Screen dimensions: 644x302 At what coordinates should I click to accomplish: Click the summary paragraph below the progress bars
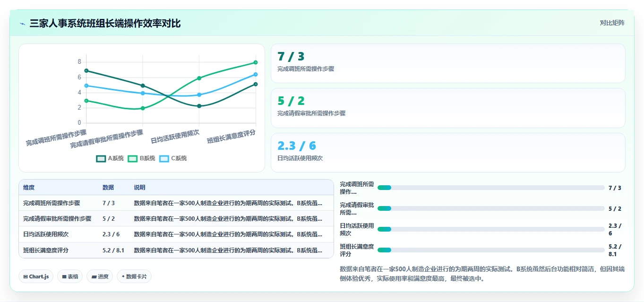482,274
